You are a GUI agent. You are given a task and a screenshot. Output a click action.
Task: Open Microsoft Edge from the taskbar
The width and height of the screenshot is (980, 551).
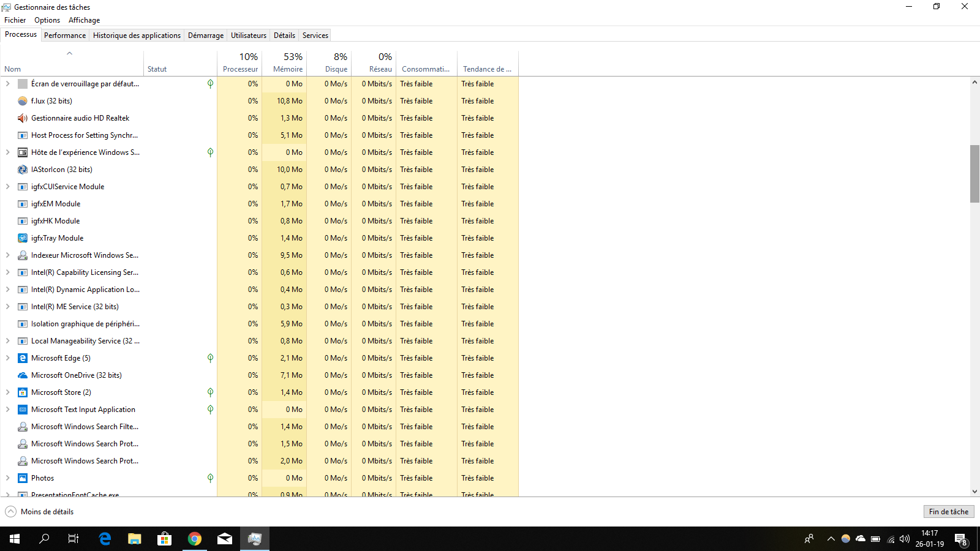105,539
